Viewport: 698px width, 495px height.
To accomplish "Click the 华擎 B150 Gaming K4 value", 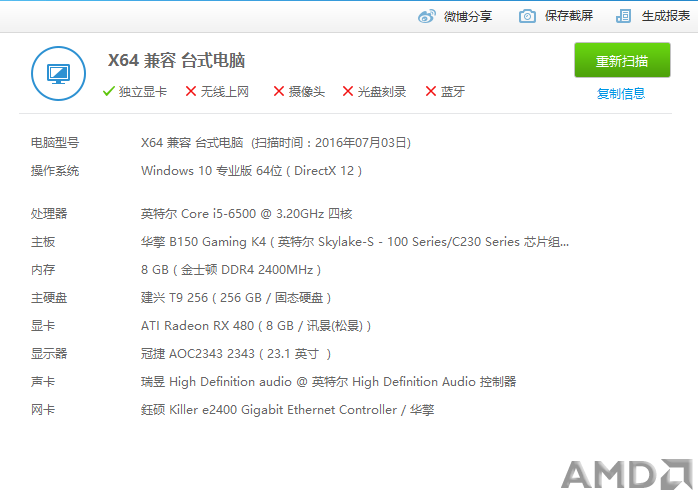I will 355,242.
